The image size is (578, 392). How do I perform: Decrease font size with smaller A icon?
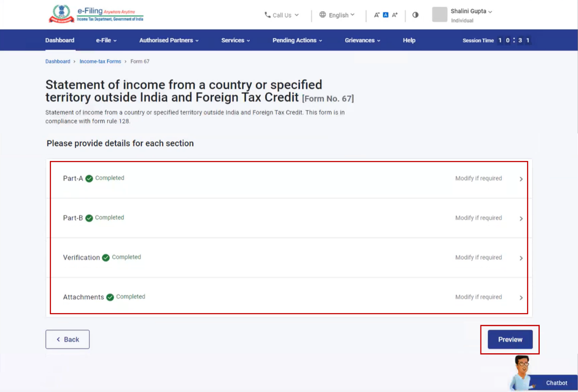(376, 15)
